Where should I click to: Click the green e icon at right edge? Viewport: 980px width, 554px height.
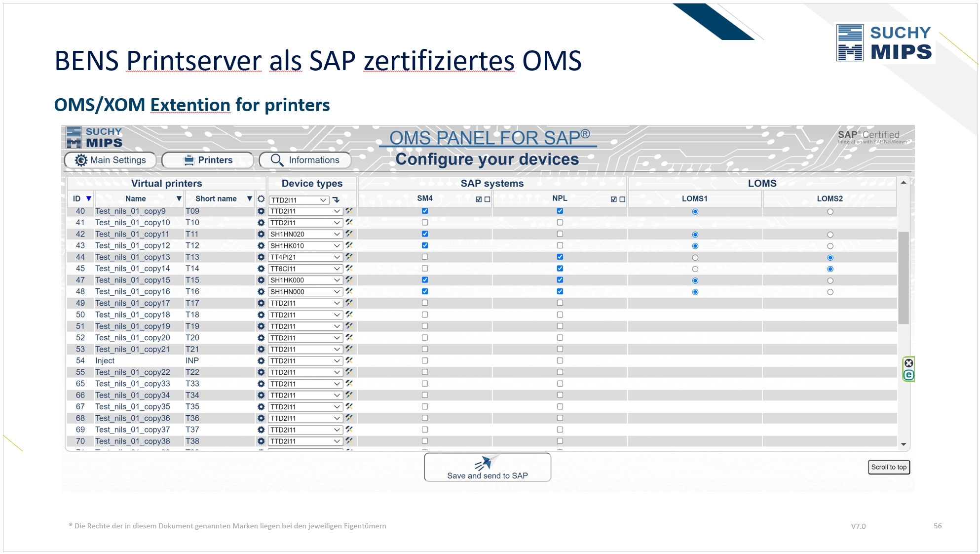point(908,375)
